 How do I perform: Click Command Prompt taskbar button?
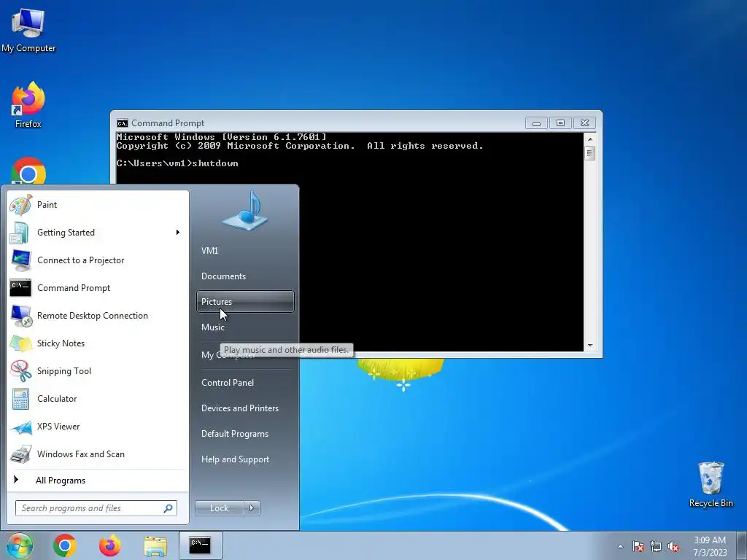point(200,545)
